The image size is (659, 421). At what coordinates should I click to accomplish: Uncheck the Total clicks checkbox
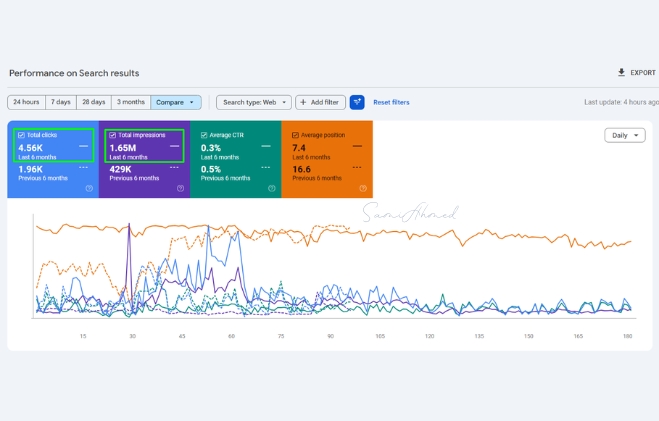[21, 135]
